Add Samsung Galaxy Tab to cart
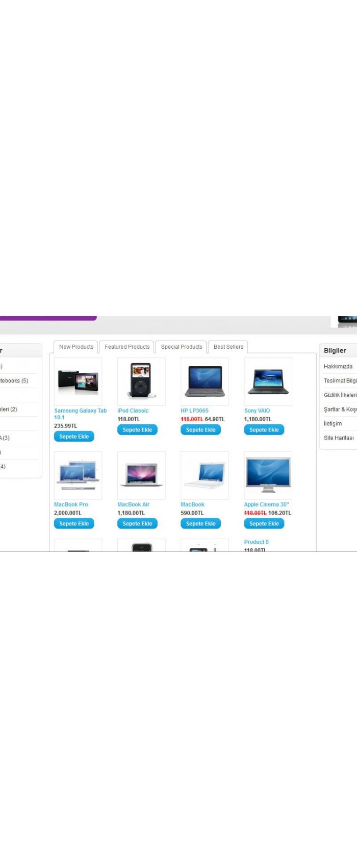 click(x=74, y=437)
